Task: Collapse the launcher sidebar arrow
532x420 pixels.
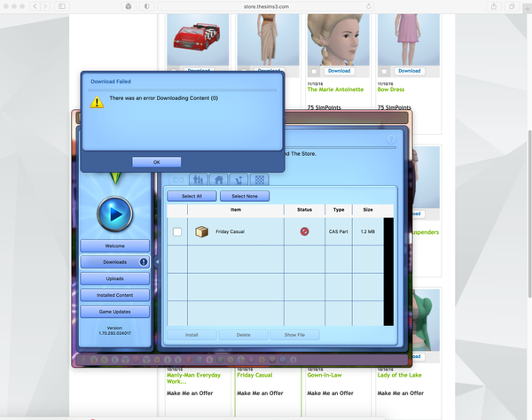Action: [x=157, y=262]
